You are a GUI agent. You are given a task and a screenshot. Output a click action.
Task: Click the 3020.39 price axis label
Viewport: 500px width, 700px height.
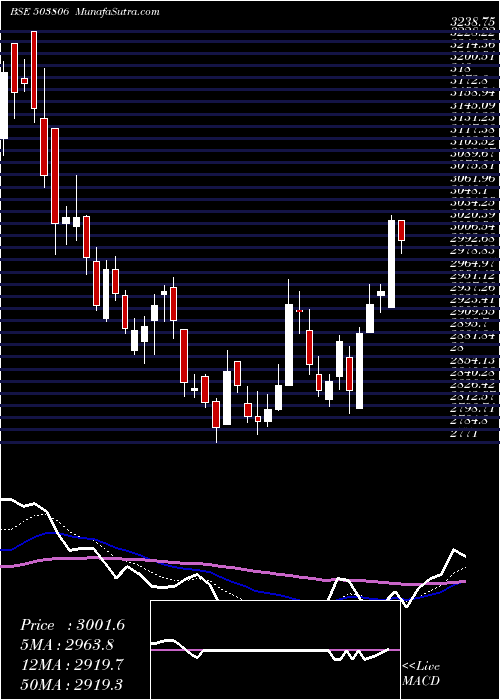[472, 216]
